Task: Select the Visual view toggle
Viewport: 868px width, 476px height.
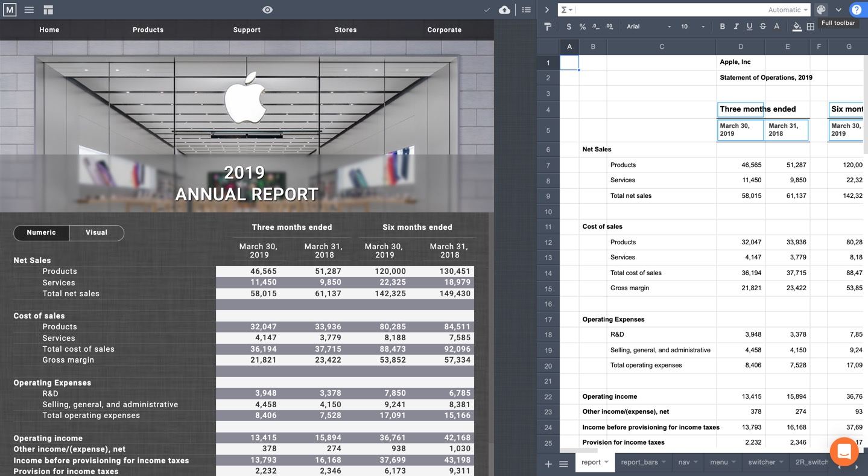Action: (x=97, y=232)
